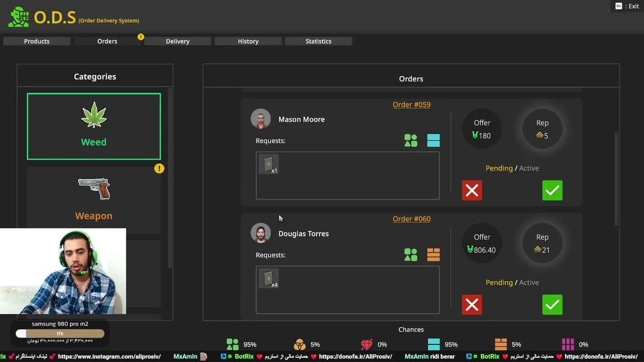Click the cyan package icon in Order #059
Image resolution: width=644 pixels, height=362 pixels.
point(433,140)
